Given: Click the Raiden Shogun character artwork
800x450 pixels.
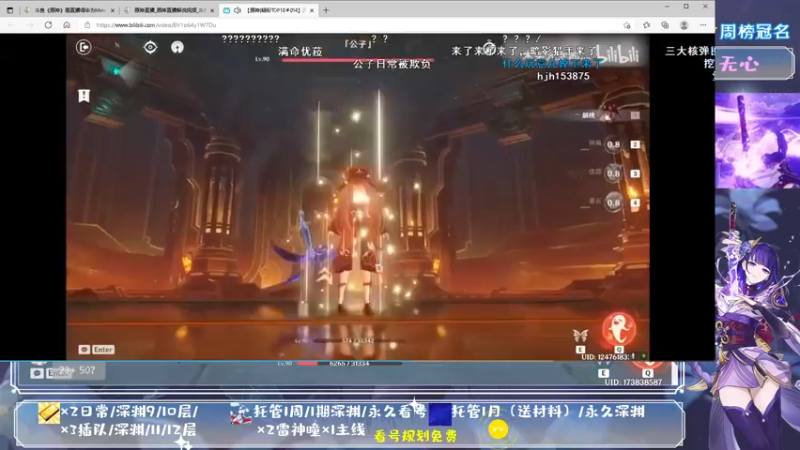Looking at the screenshot, I should click(756, 321).
